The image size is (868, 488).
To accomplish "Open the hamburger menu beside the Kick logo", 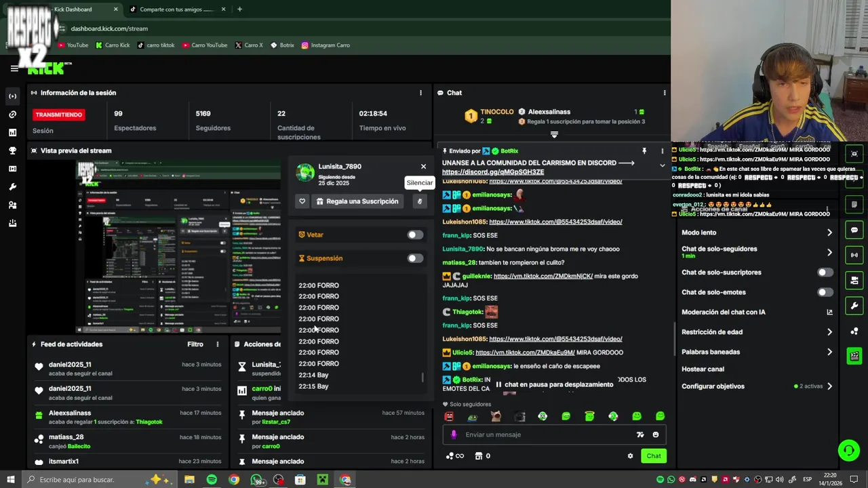I will click(14, 68).
